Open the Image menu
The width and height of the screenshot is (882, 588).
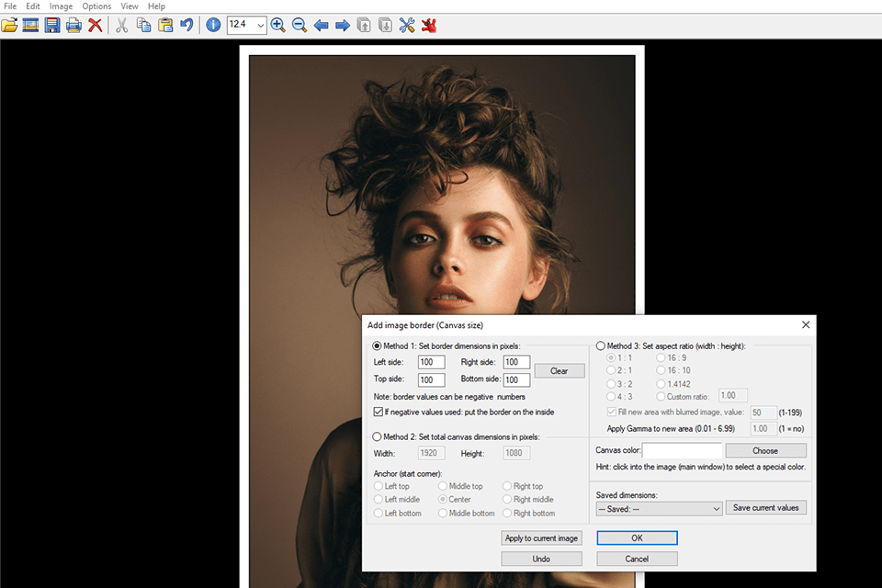[61, 6]
